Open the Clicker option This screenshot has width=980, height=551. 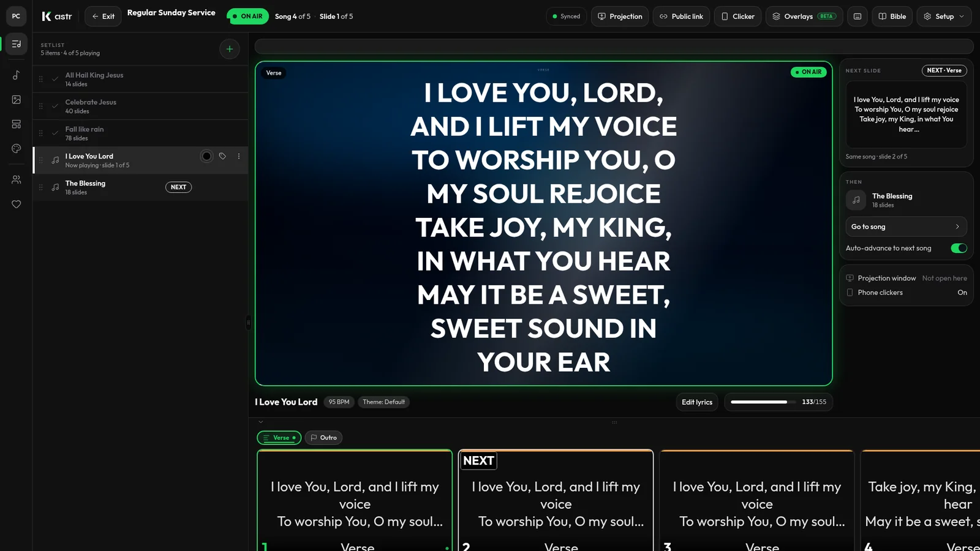click(x=737, y=17)
